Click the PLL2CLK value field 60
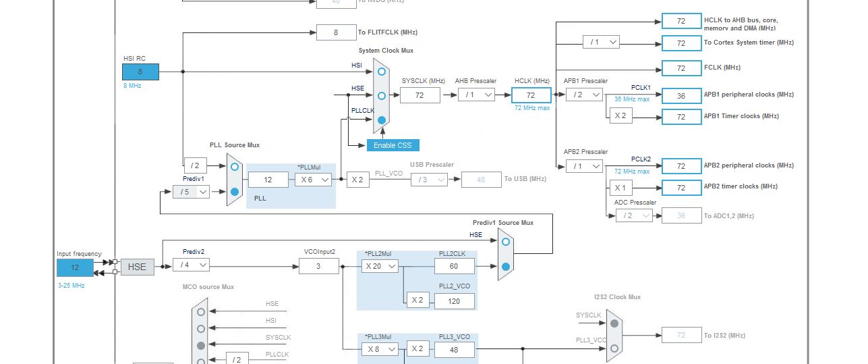 tap(455, 267)
